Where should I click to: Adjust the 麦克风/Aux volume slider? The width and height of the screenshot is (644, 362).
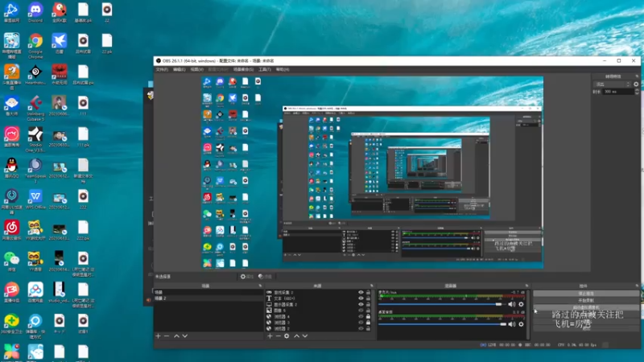[x=441, y=304]
